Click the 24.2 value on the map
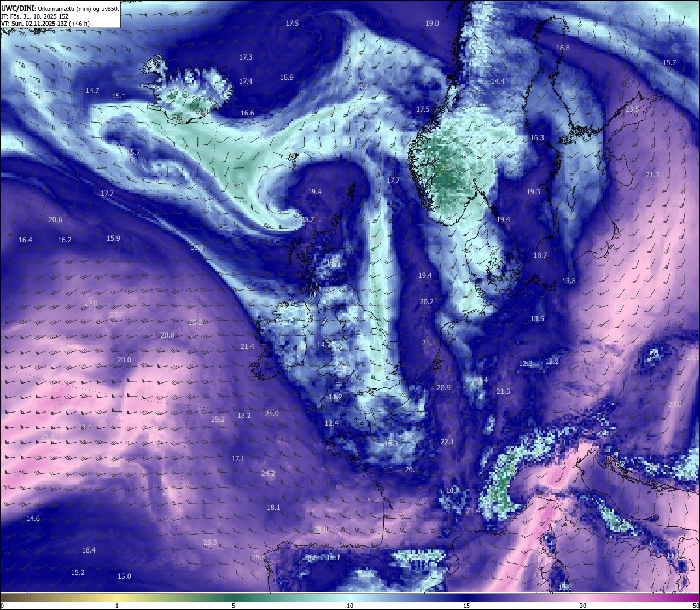This screenshot has height=610, width=700. (x=268, y=473)
